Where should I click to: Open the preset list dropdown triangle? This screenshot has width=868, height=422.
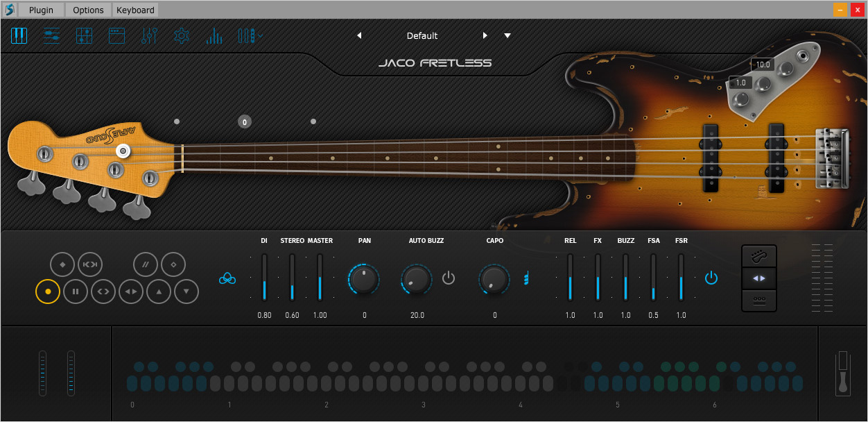coord(507,36)
